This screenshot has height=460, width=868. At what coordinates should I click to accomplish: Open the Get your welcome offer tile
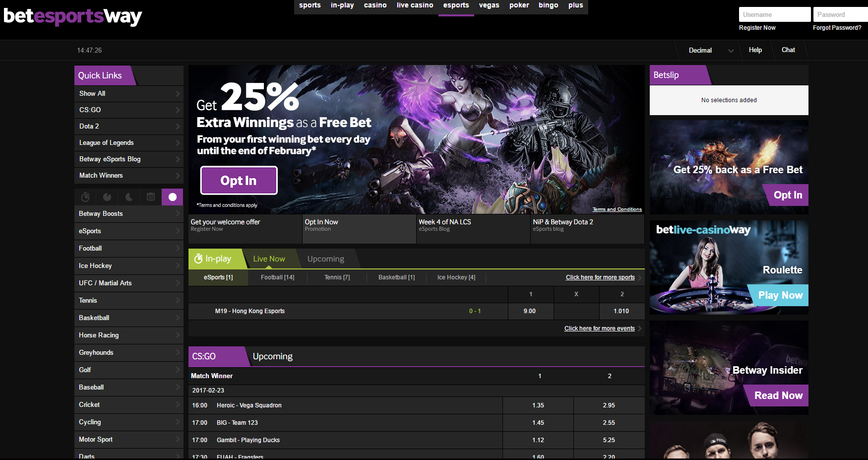pyautogui.click(x=245, y=229)
